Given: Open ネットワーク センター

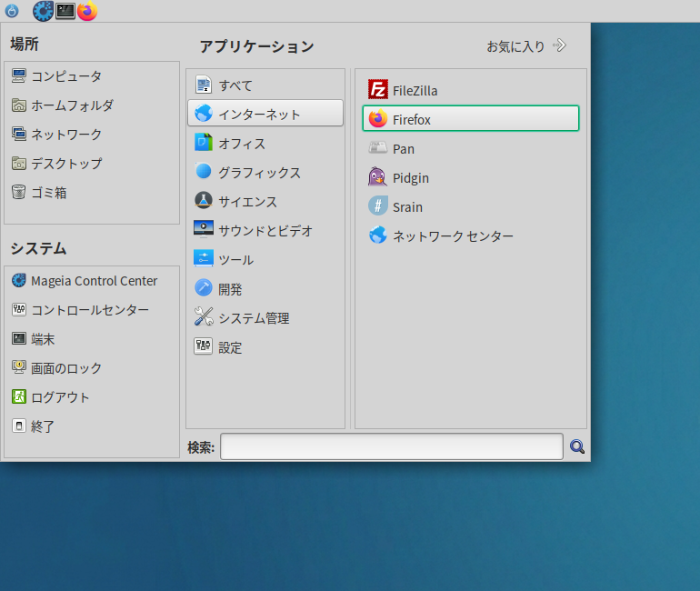Looking at the screenshot, I should [471, 235].
